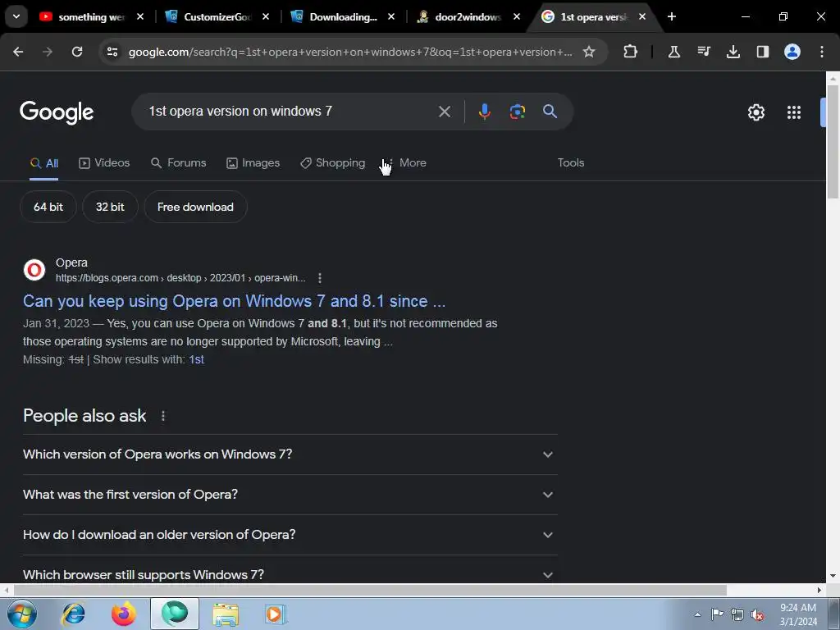Open the More filters menu
Screen dimensions: 840x630
[405, 163]
